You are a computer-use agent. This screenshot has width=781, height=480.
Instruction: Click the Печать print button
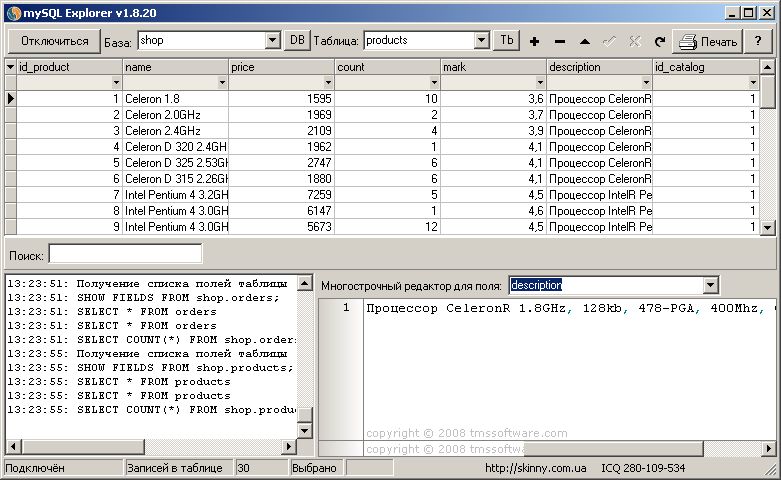pyautogui.click(x=708, y=41)
